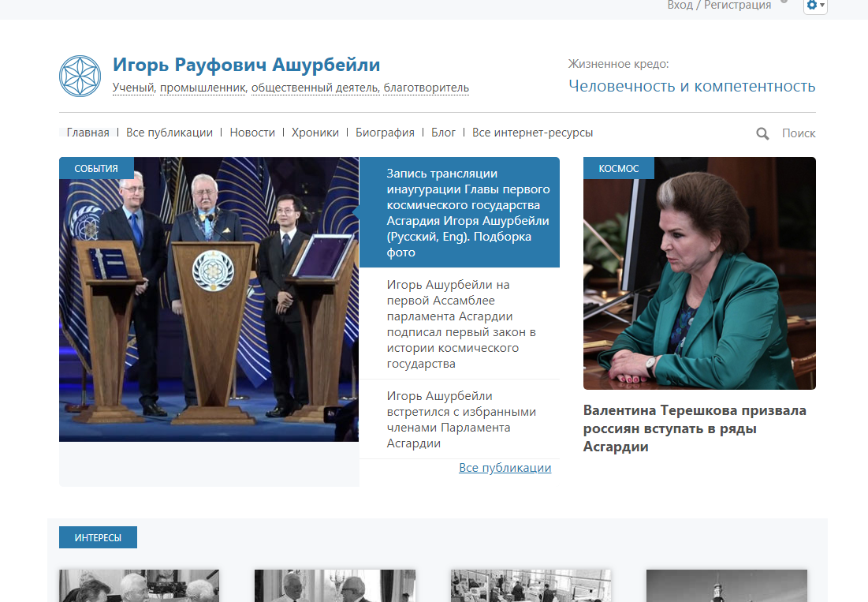Click the промышленник subtitle word
868x602 pixels.
[x=203, y=88]
